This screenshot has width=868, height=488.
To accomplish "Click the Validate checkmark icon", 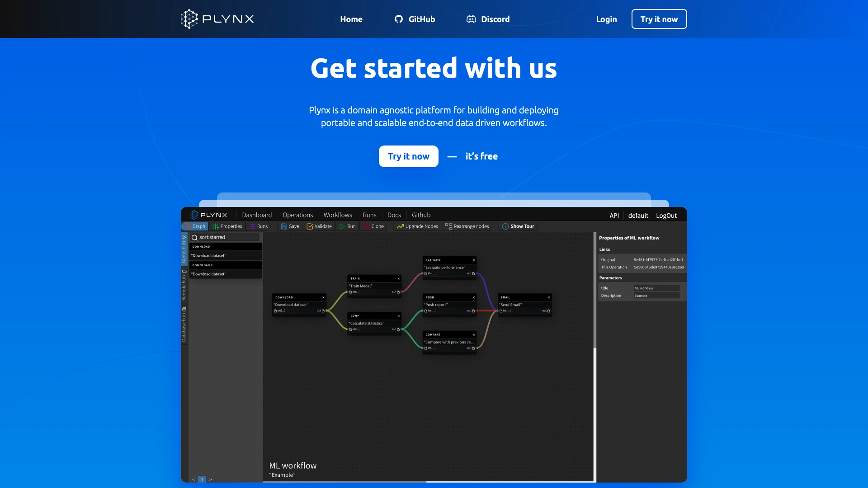I will coord(310,226).
